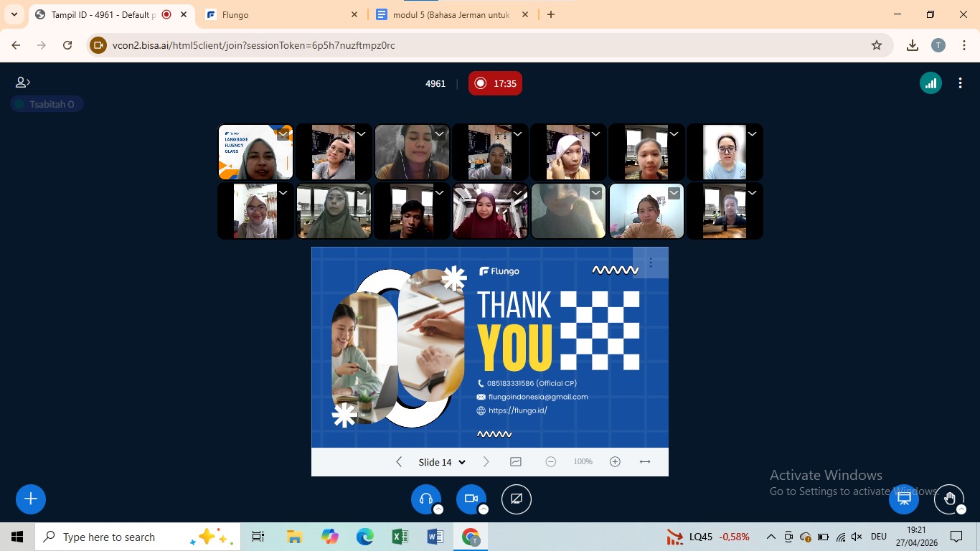This screenshot has width=980, height=551.
Task: Click the zoom in plus next to 100%
Action: (615, 462)
